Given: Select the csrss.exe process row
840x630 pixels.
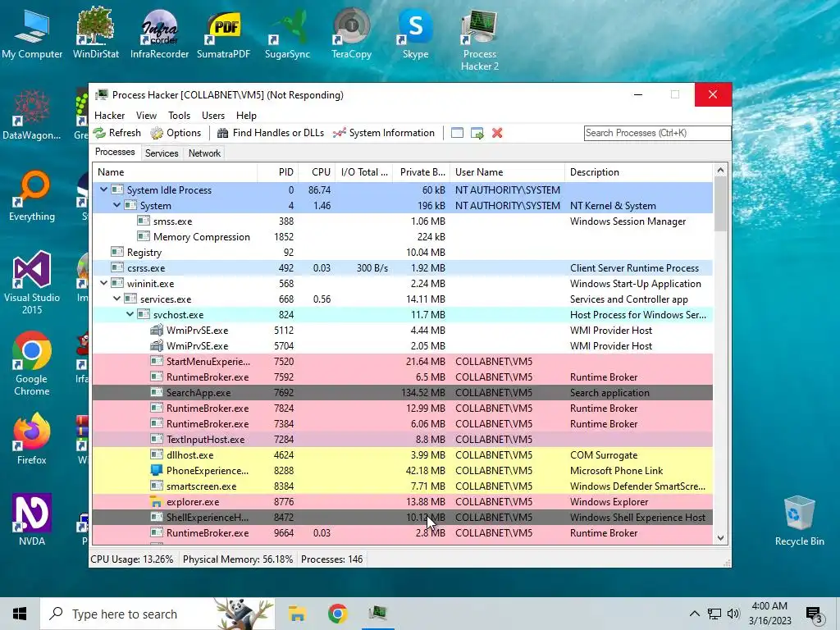Looking at the screenshot, I should 402,268.
